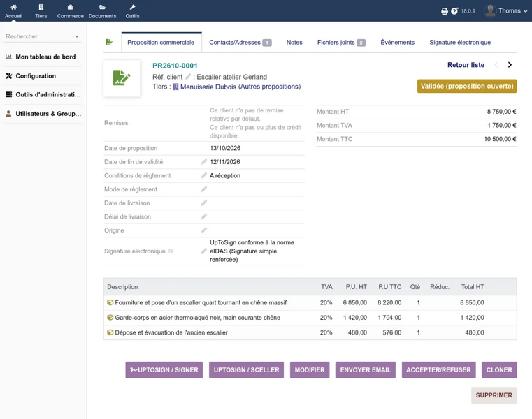Go to next record arrow

(510, 65)
